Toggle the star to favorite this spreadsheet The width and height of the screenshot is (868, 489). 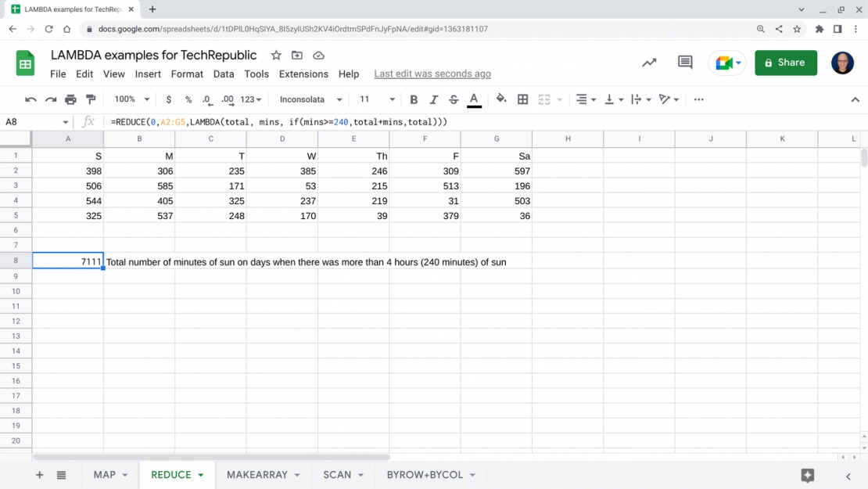point(275,56)
